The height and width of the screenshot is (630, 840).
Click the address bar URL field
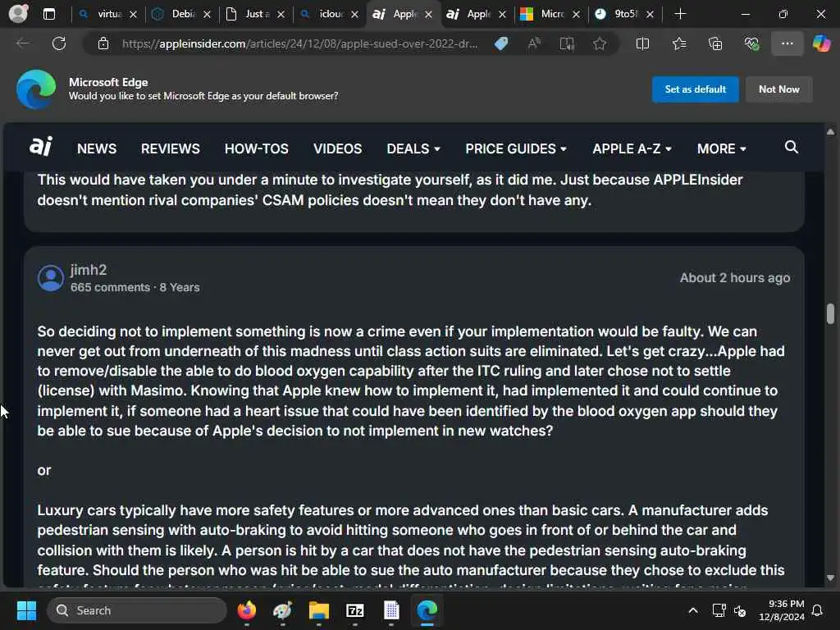click(300, 43)
